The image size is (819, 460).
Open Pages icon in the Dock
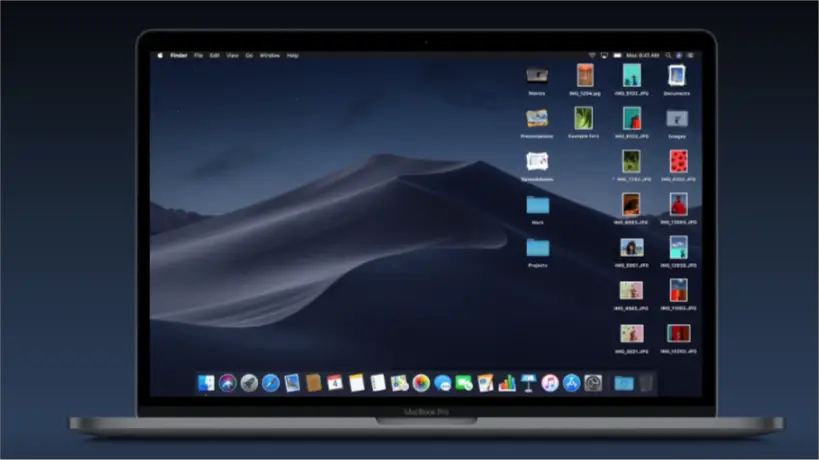(x=485, y=383)
